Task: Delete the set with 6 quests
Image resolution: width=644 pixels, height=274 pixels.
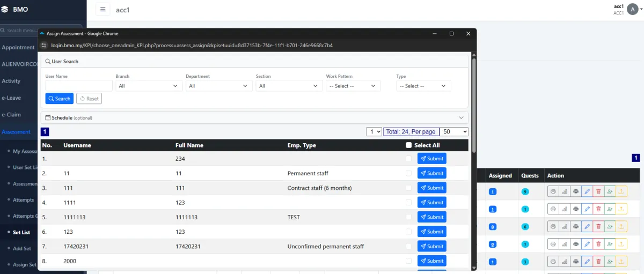Action: [598, 226]
